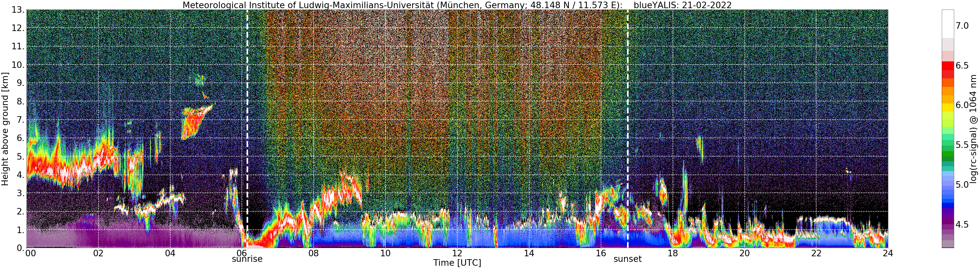980x269 pixels.
Task: Click the time axis tick label '00'
Action: pos(30,253)
